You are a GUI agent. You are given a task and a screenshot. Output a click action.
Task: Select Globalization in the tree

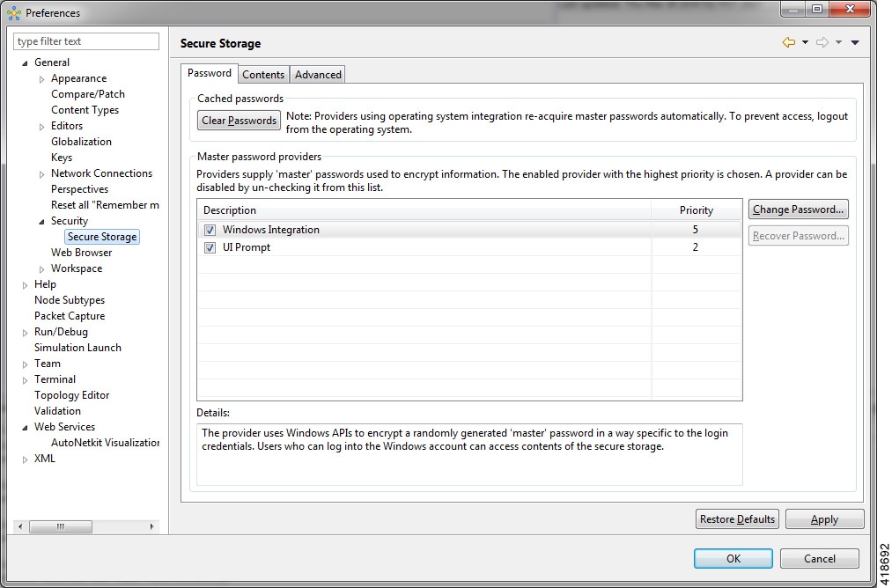point(81,142)
